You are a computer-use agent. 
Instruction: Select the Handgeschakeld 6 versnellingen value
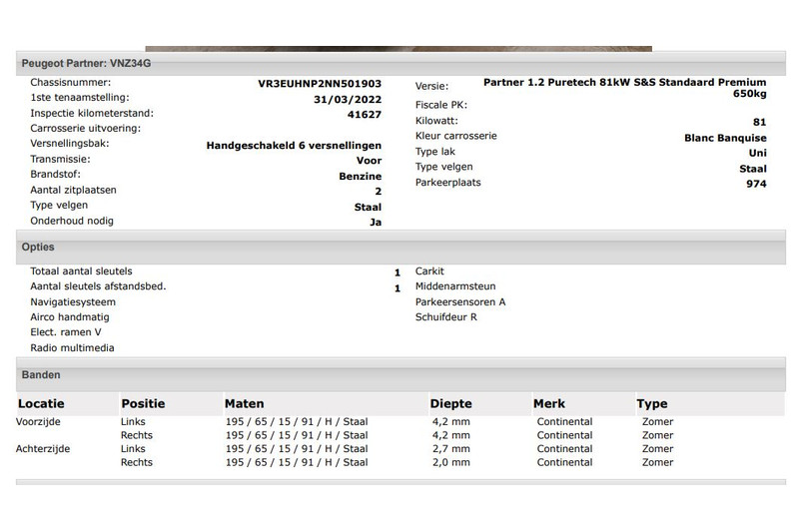tap(294, 145)
